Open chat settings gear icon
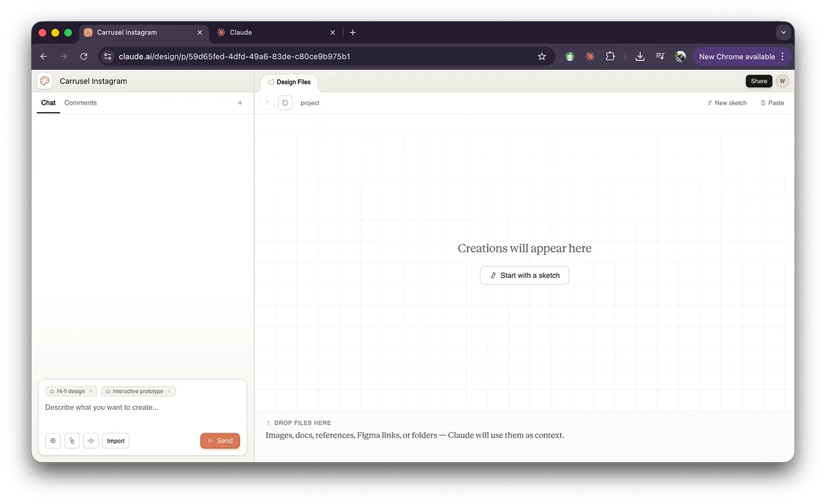The width and height of the screenshot is (826, 504). (53, 441)
